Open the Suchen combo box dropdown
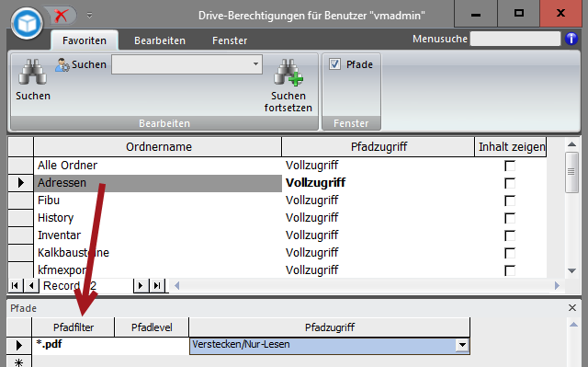The image size is (588, 367). tap(255, 64)
